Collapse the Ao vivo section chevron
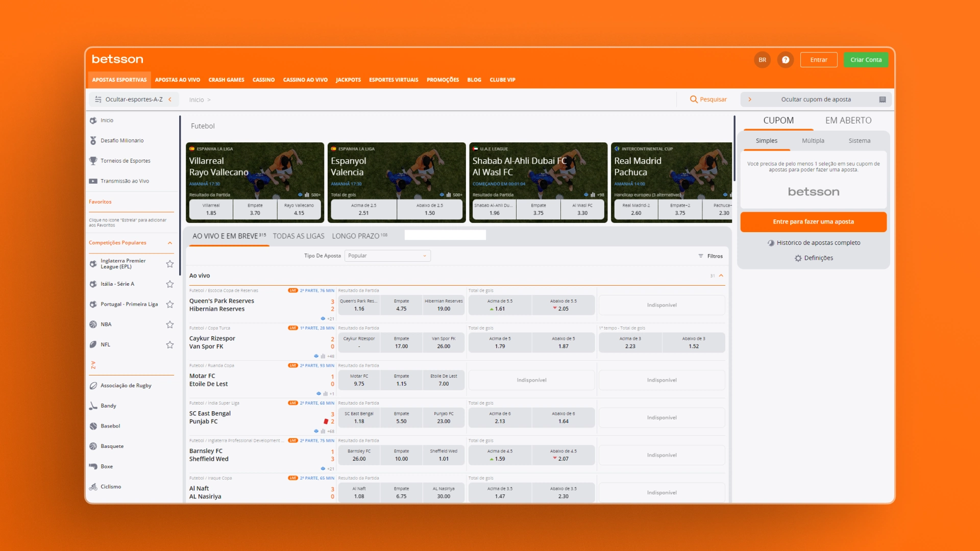980x551 pixels. point(721,275)
